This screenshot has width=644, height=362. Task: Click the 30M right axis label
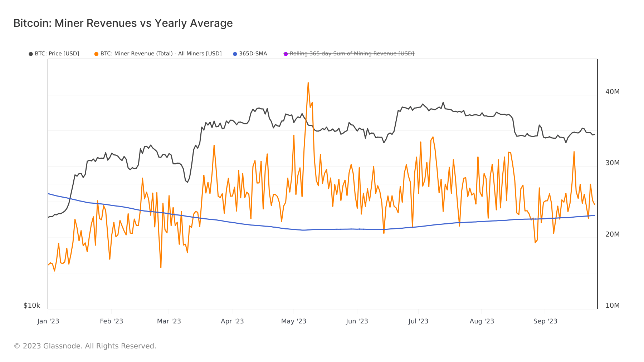[x=612, y=163]
